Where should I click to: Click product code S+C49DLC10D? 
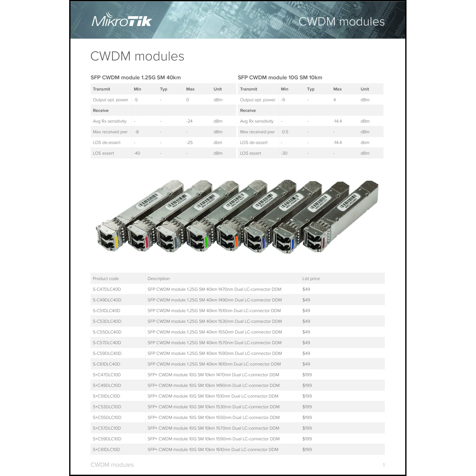(107, 385)
